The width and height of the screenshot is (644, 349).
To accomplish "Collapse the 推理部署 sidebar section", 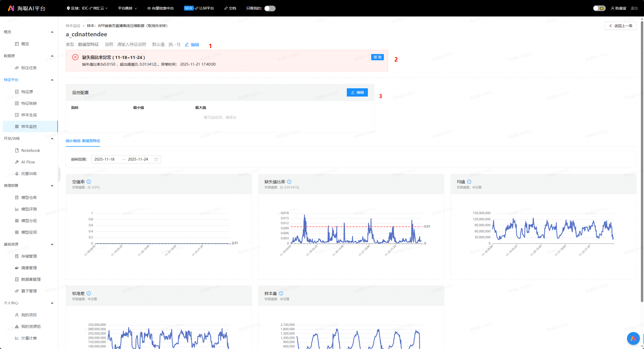I will coord(52,186).
